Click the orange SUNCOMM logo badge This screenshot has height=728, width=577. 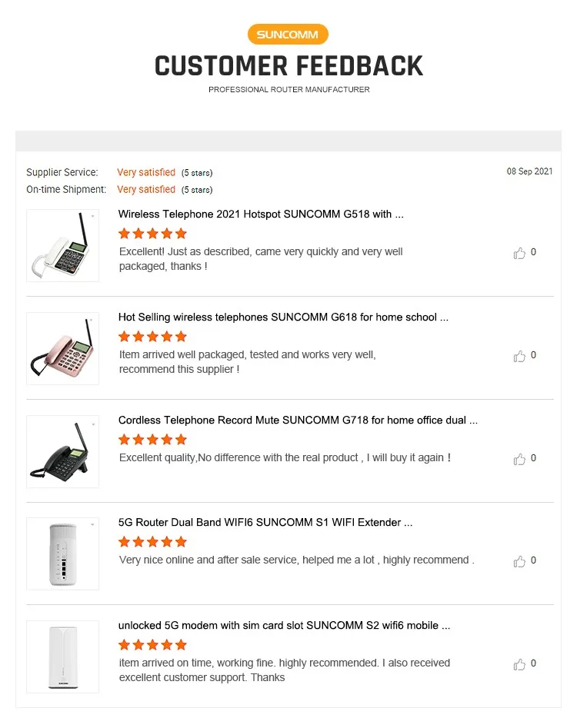click(288, 35)
